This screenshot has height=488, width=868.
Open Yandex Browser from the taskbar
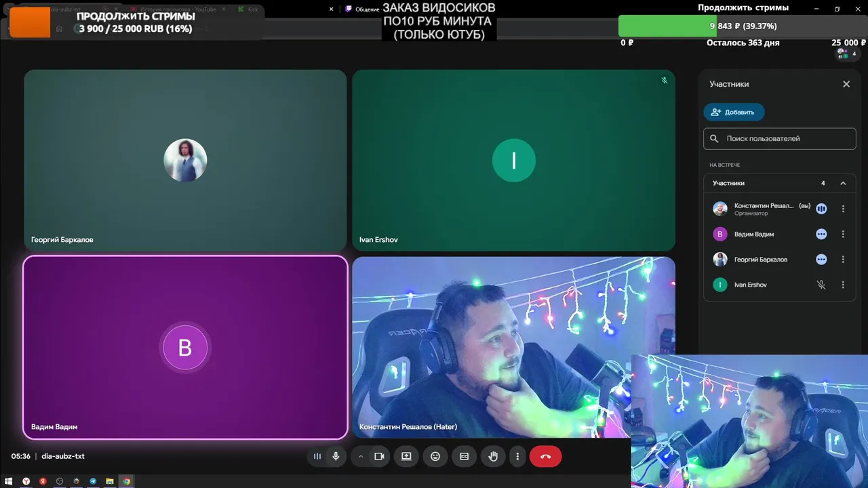click(26, 481)
